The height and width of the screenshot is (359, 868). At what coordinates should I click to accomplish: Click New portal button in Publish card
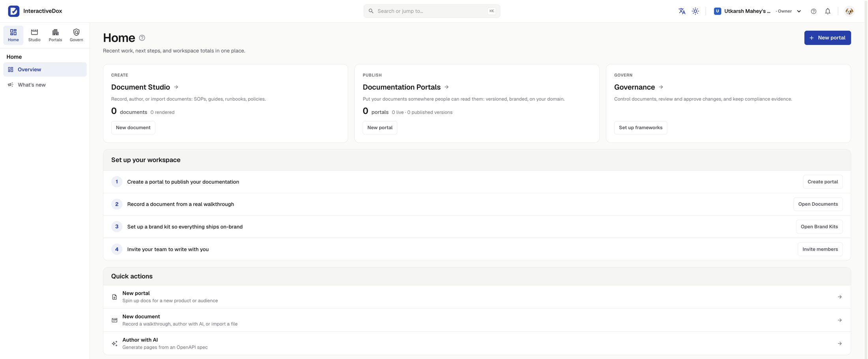point(380,128)
